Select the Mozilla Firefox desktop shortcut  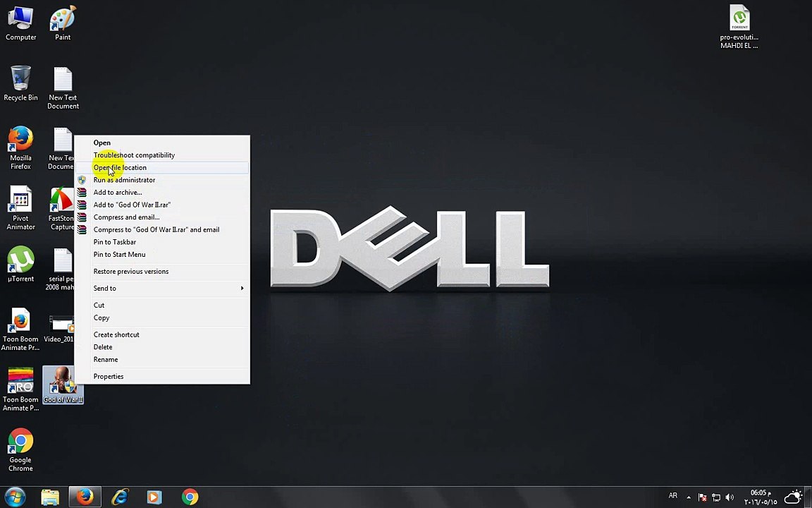pos(20,147)
